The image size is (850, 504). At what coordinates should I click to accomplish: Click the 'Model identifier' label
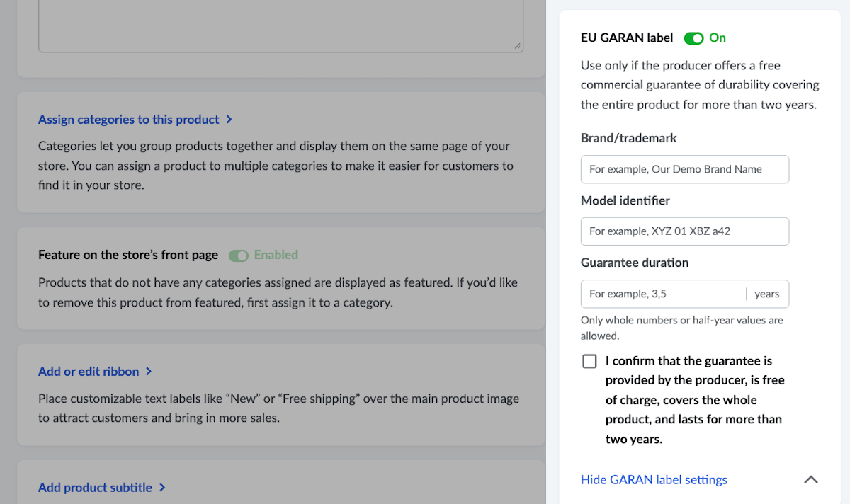[625, 200]
